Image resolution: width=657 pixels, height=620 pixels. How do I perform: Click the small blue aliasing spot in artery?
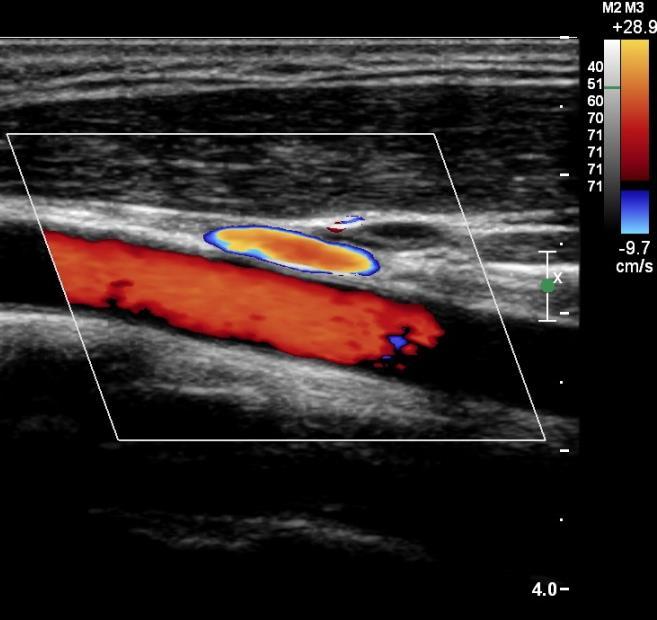(398, 341)
